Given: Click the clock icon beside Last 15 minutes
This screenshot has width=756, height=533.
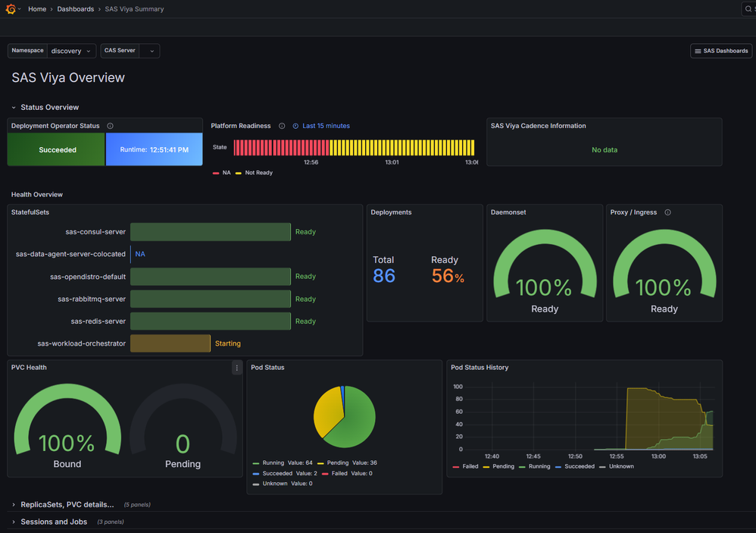Looking at the screenshot, I should click(295, 126).
